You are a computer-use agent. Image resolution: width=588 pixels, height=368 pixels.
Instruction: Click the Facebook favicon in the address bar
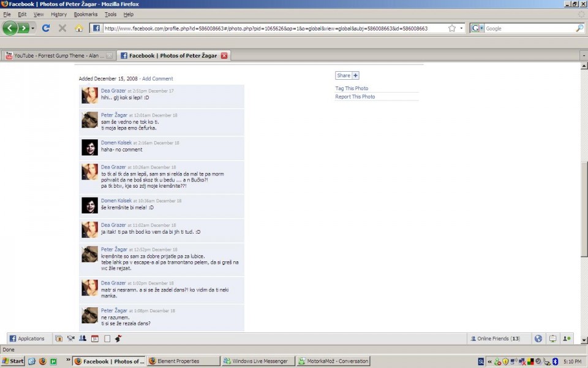(96, 28)
